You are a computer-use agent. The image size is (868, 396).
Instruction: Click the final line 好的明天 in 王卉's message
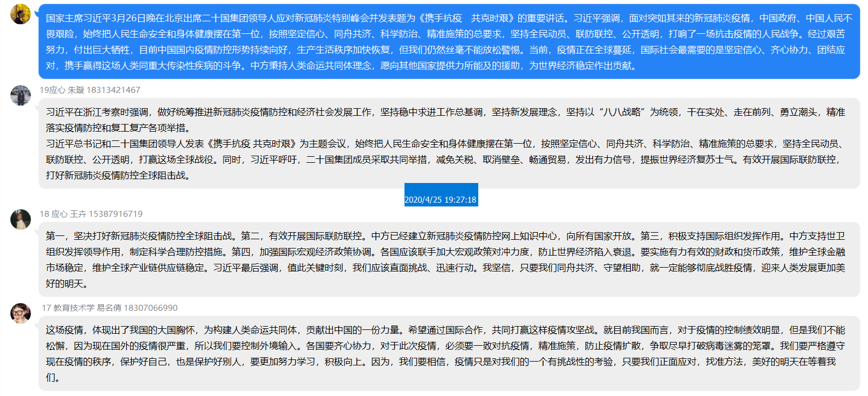click(64, 284)
